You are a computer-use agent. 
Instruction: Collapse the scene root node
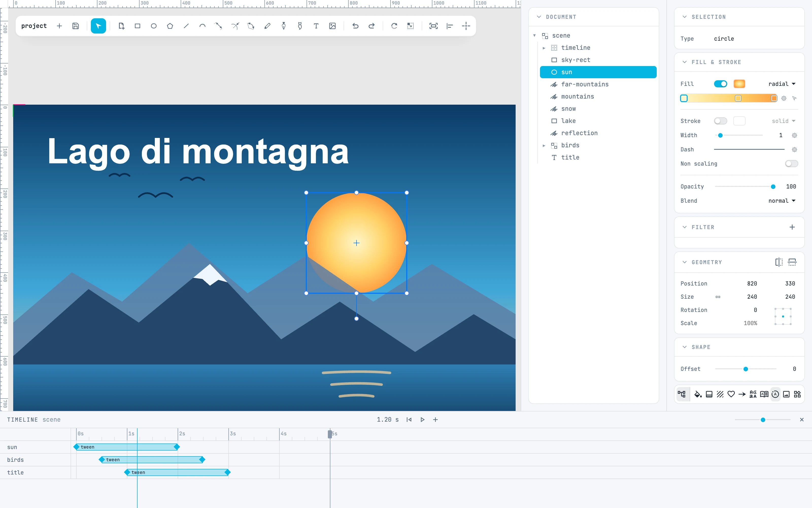point(534,36)
